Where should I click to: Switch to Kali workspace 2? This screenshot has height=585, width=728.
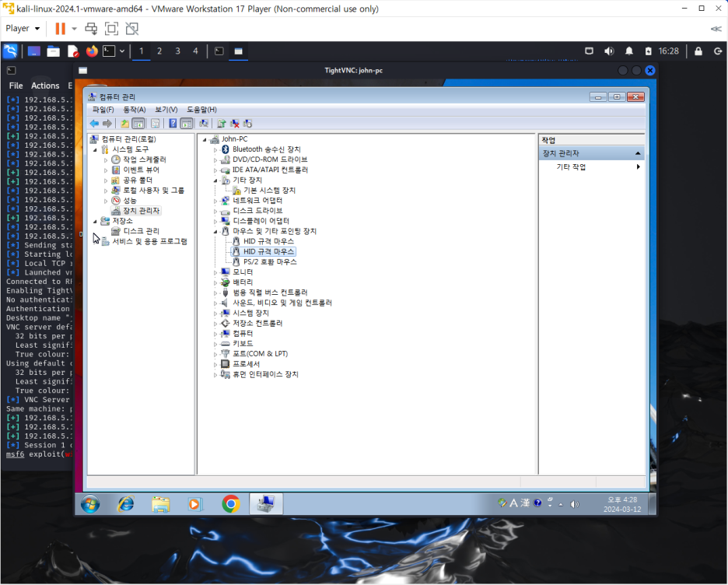point(159,51)
